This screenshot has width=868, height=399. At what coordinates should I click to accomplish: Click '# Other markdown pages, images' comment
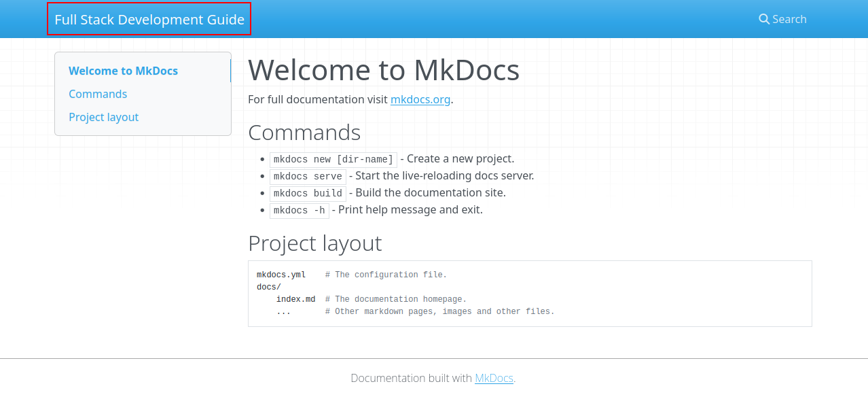[x=399, y=311]
